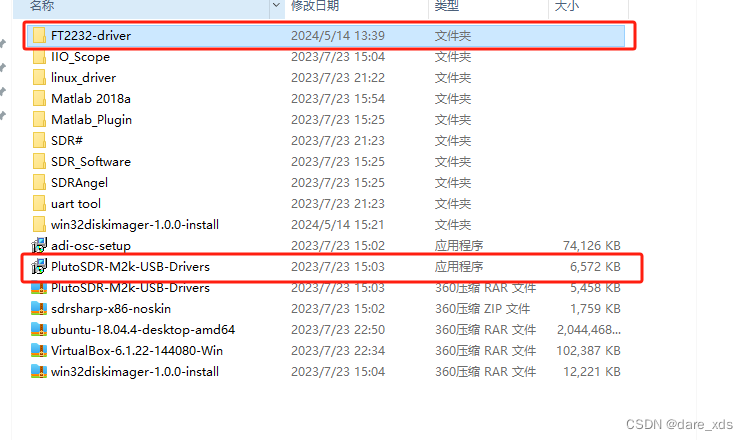Click the linux_driver folder icon
Viewport: 748px width, 440px height.
pos(39,78)
